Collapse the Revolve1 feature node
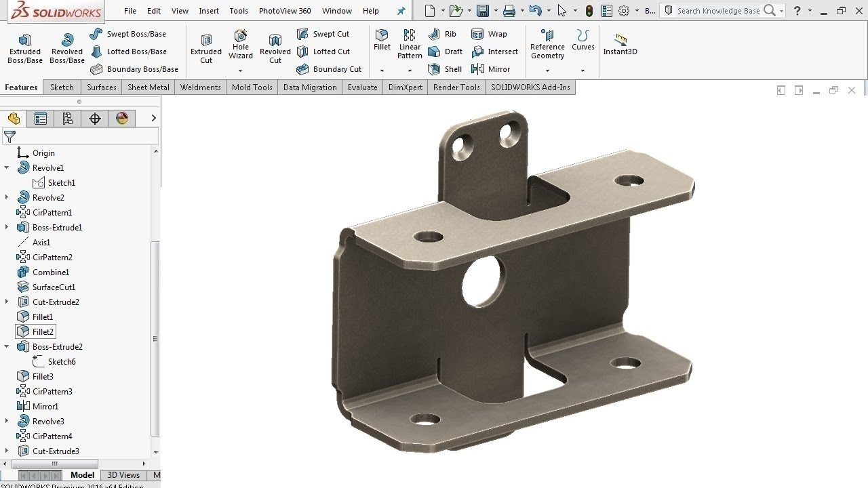The image size is (868, 488). (7, 167)
